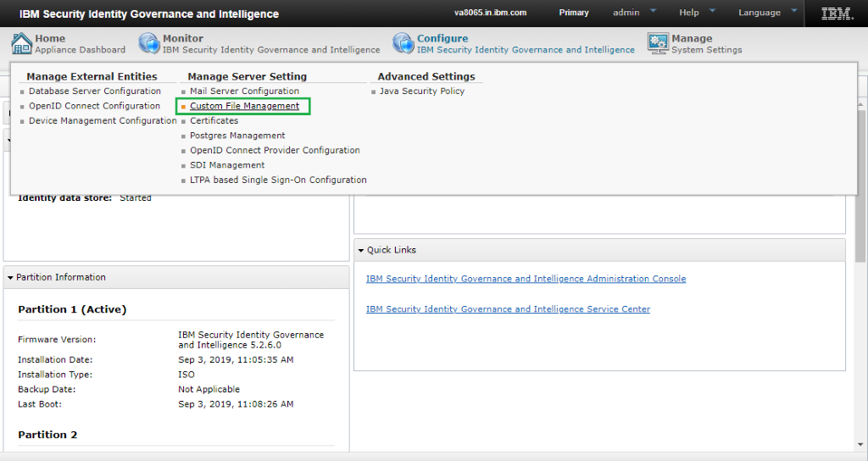Click the Primary label in header
Screen dimensions: 868x461
pos(574,12)
